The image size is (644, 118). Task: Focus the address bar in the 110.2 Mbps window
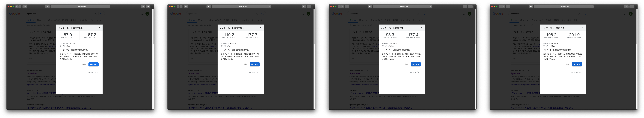click(242, 6)
